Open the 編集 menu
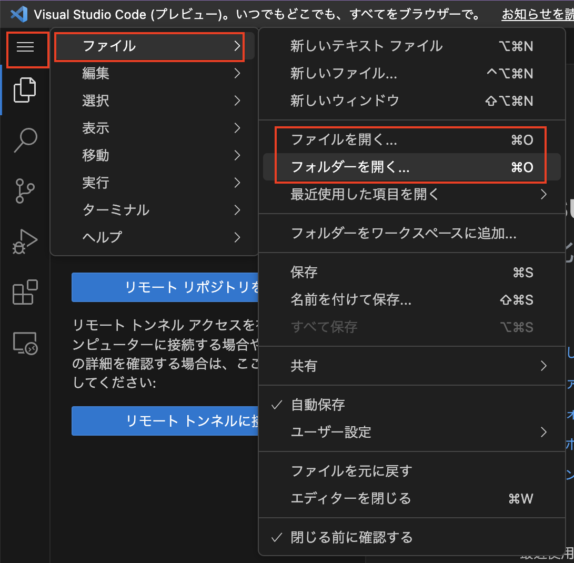Image resolution: width=574 pixels, height=563 pixels. point(154,74)
